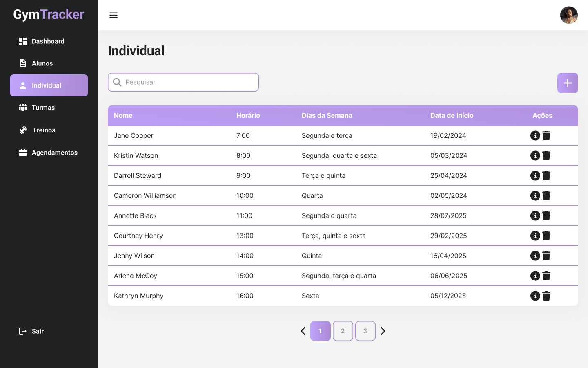Open info for Jane Cooper
This screenshot has height=368, width=588.
click(x=535, y=136)
